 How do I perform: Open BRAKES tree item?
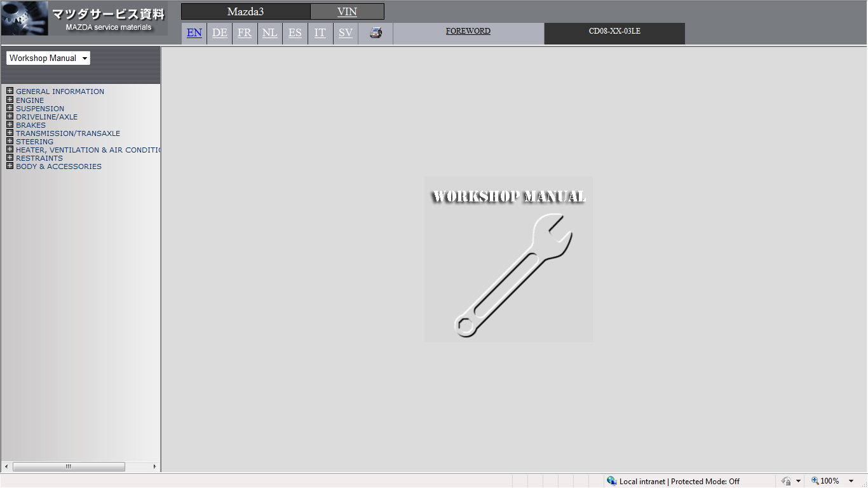click(31, 125)
